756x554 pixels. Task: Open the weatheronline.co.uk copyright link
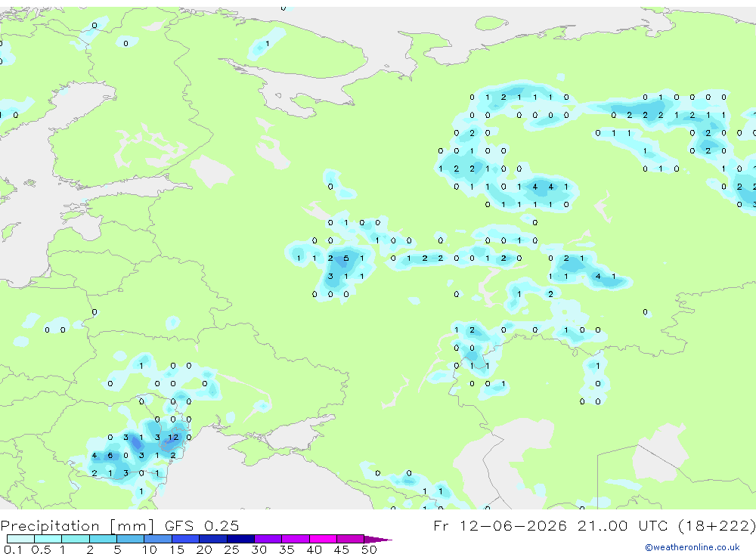coord(692,547)
